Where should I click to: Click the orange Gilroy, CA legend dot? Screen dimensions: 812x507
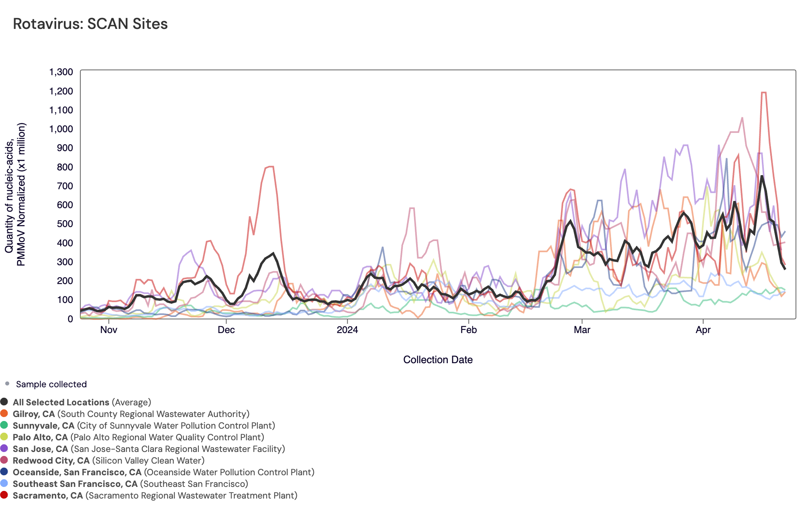(x=4, y=413)
